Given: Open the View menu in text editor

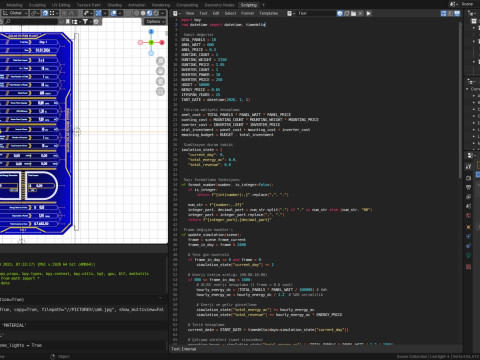Looking at the screenshot, I should (x=190, y=13).
